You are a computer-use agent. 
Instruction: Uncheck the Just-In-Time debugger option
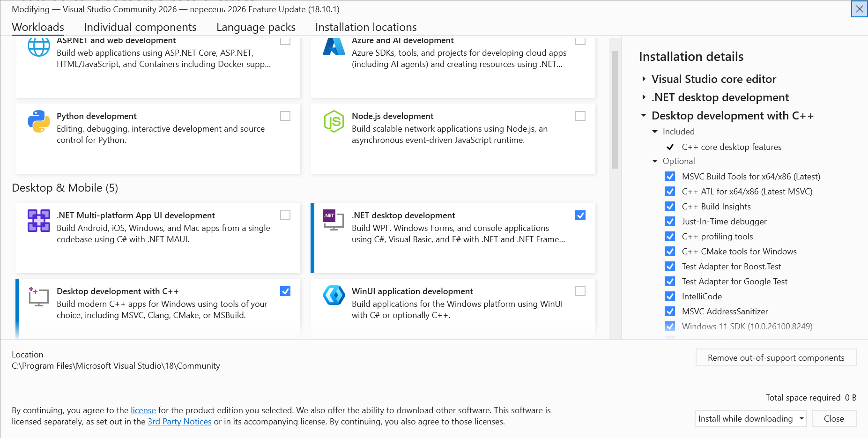click(670, 222)
